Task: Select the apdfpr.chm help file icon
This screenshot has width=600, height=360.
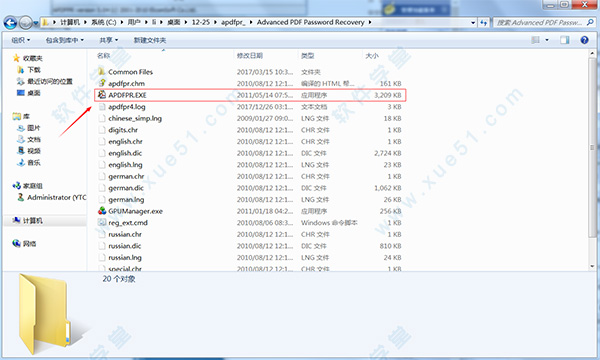Action: tap(102, 83)
